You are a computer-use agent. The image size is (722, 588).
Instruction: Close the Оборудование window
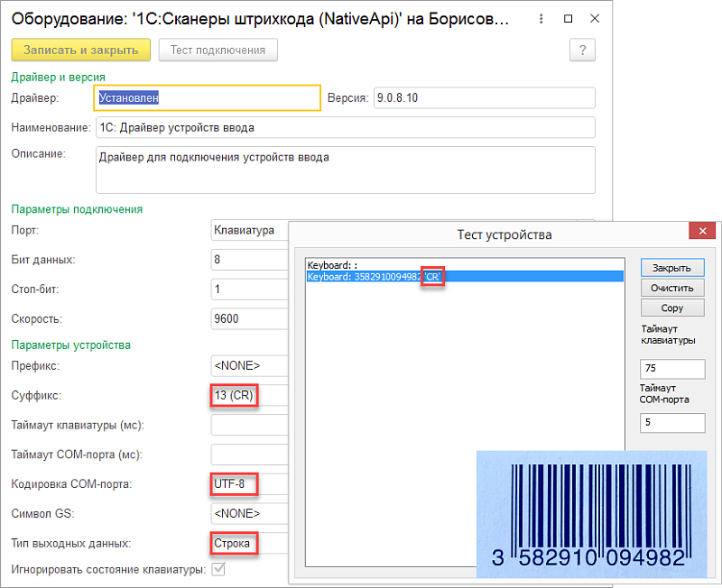tap(595, 18)
